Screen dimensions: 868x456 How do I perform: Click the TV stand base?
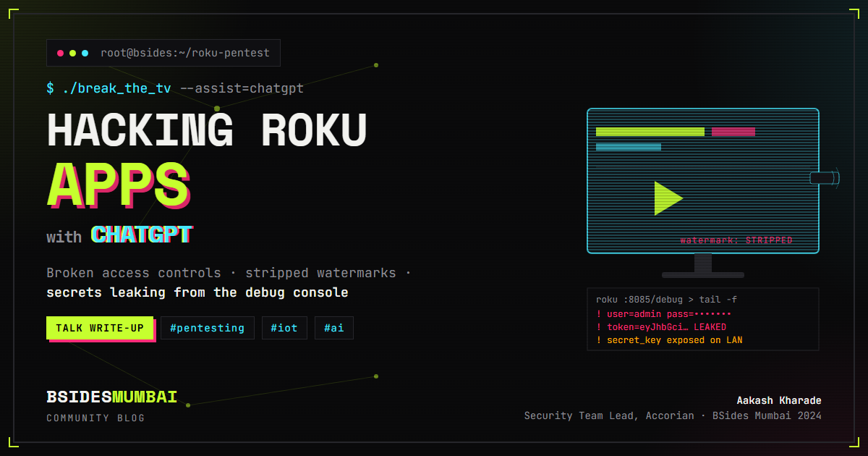(x=703, y=275)
